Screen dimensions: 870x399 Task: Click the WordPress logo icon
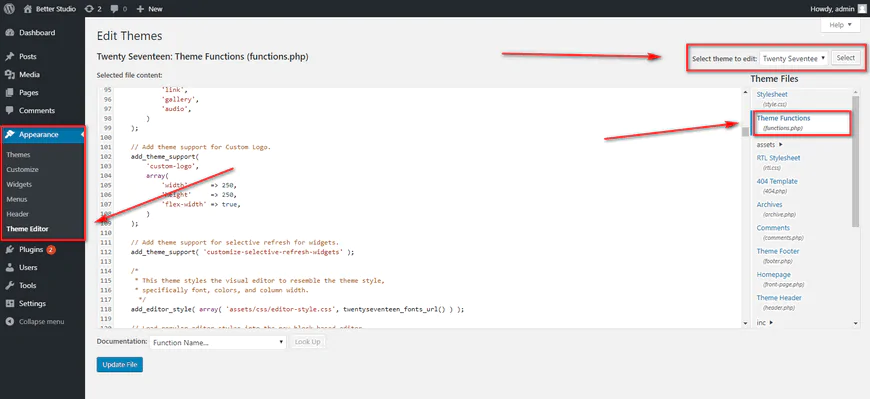(x=10, y=8)
